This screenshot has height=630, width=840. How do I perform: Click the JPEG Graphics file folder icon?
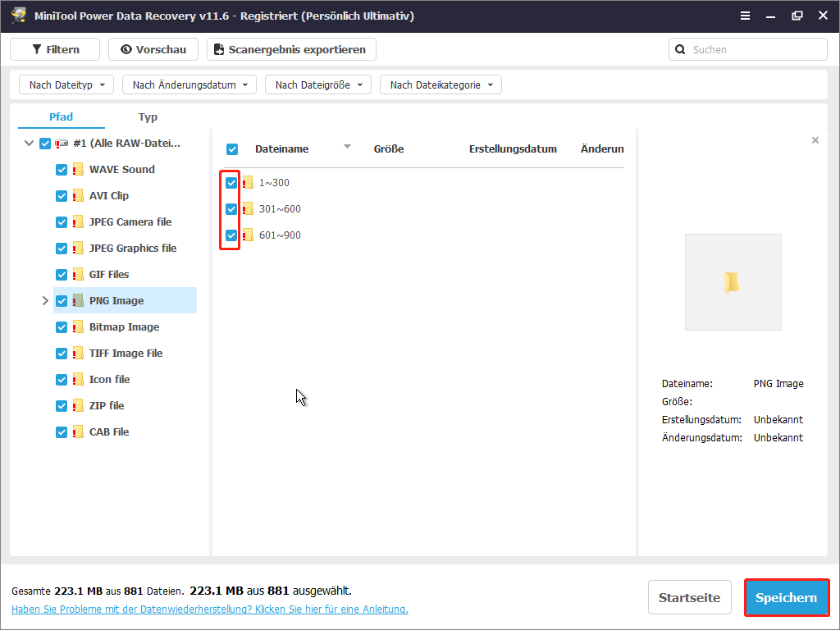pos(78,248)
